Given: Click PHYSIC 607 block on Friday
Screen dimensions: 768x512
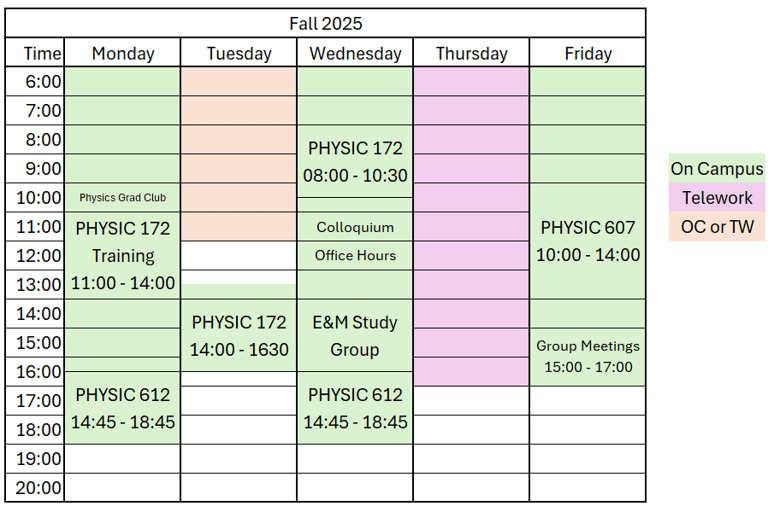Looking at the screenshot, I should tap(588, 241).
